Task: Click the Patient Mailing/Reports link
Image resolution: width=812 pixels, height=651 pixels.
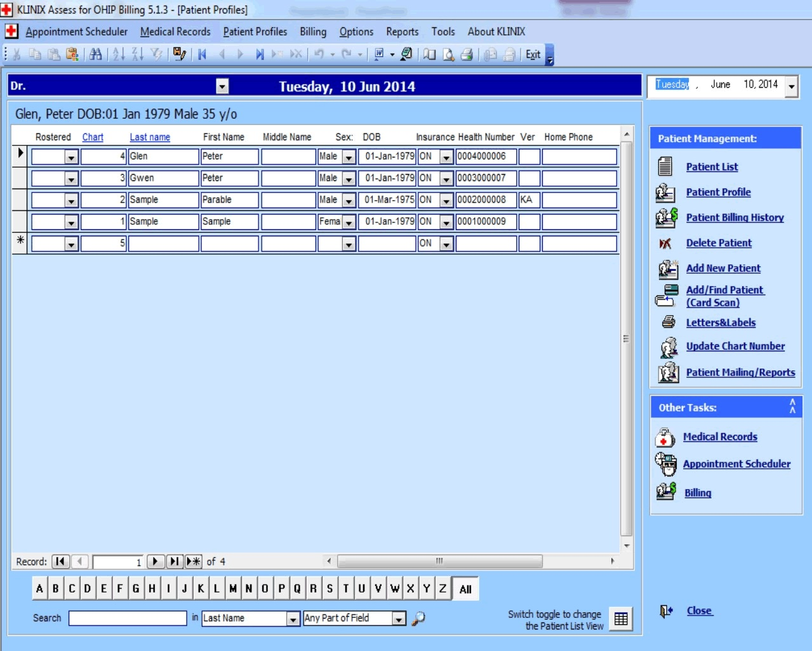Action: point(740,373)
